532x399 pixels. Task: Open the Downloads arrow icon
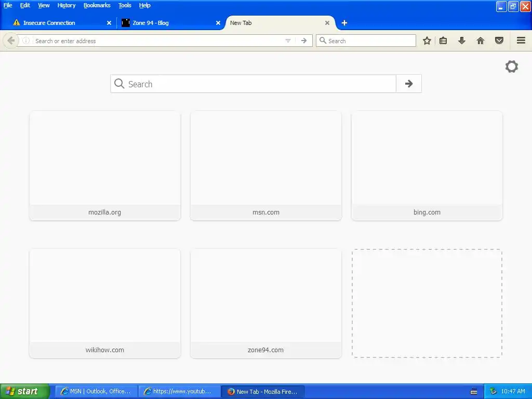tap(462, 41)
